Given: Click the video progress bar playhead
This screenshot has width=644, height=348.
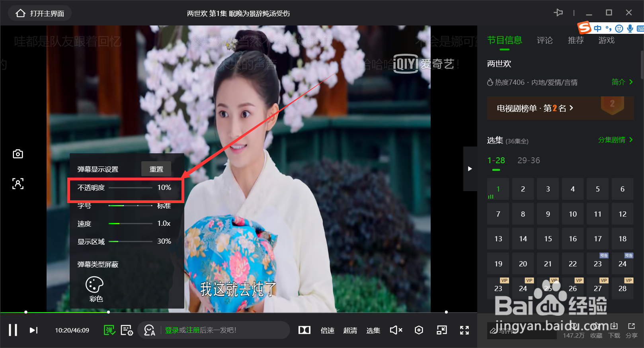Looking at the screenshot, I should [x=108, y=312].
